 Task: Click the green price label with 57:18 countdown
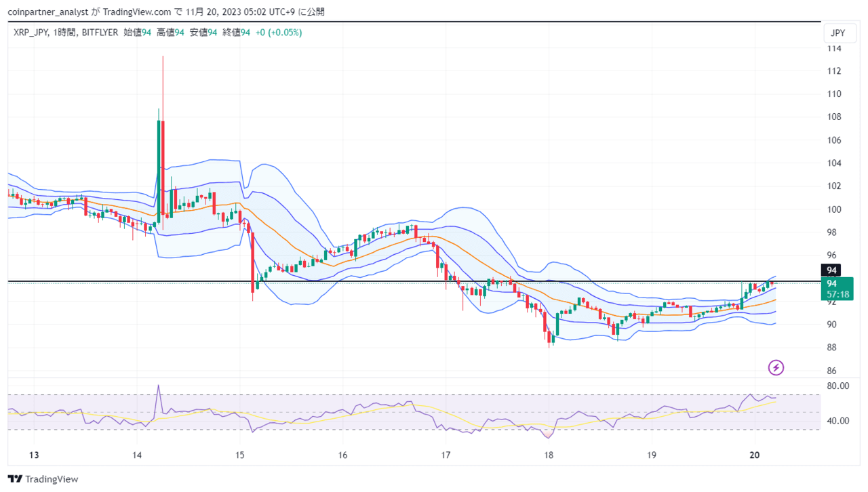click(838, 289)
